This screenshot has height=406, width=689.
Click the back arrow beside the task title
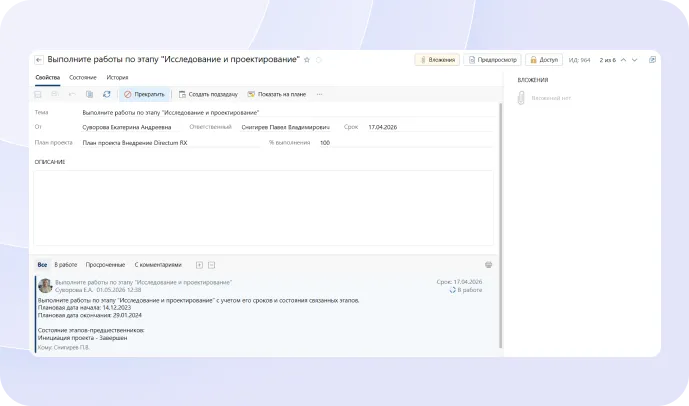tap(39, 60)
